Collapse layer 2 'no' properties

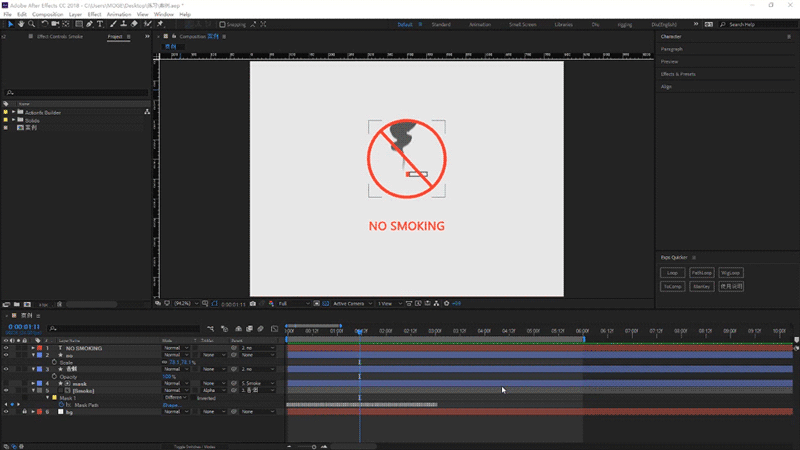click(x=33, y=355)
